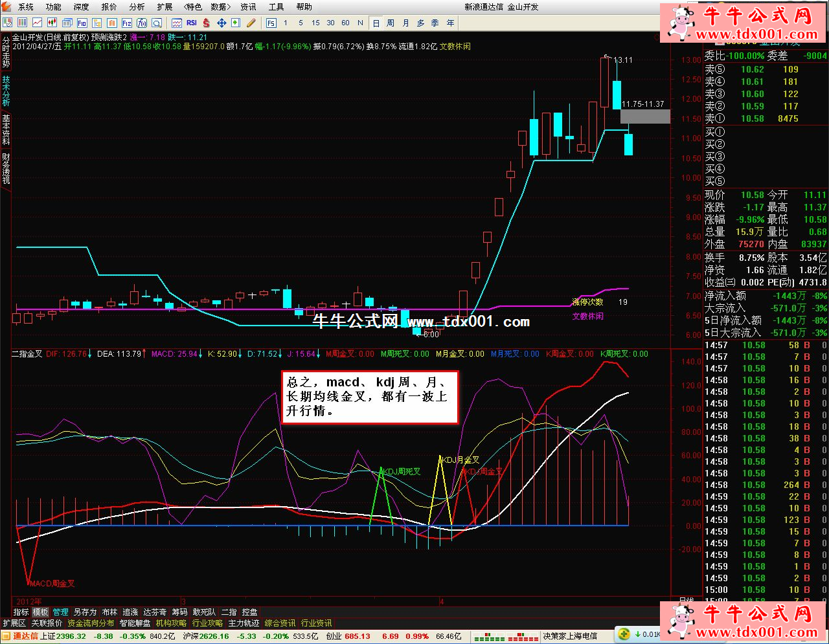The width and height of the screenshot is (829, 644).
Task: Click the F12 trading icon
Action: [127, 23]
